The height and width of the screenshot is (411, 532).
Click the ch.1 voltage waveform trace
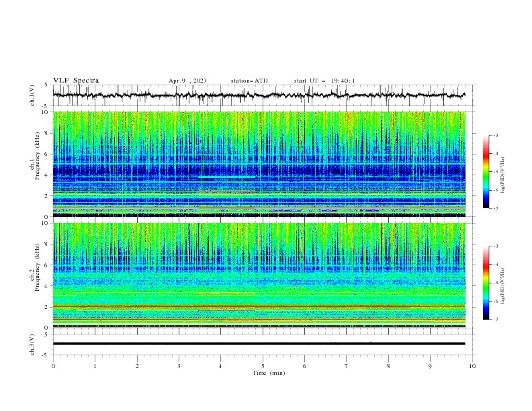(259, 95)
